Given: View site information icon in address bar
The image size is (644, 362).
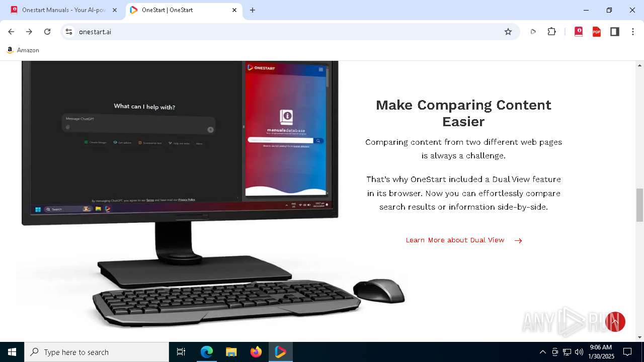Looking at the screenshot, I should 69,32.
